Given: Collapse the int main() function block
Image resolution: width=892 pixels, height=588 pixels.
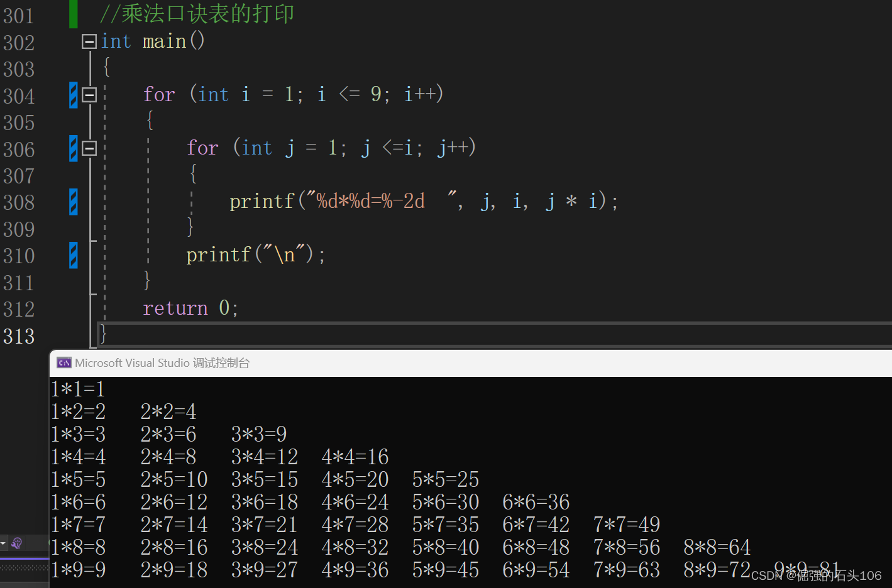Looking at the screenshot, I should 89,41.
